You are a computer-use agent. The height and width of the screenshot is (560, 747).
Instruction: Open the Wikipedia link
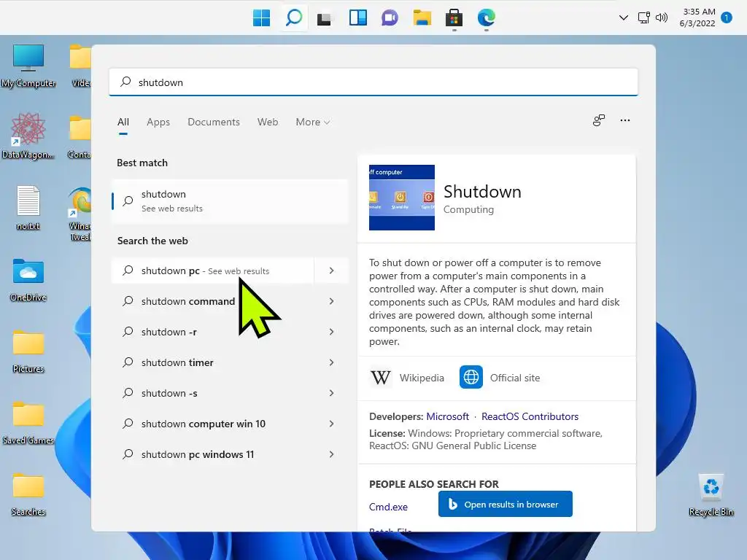(422, 378)
